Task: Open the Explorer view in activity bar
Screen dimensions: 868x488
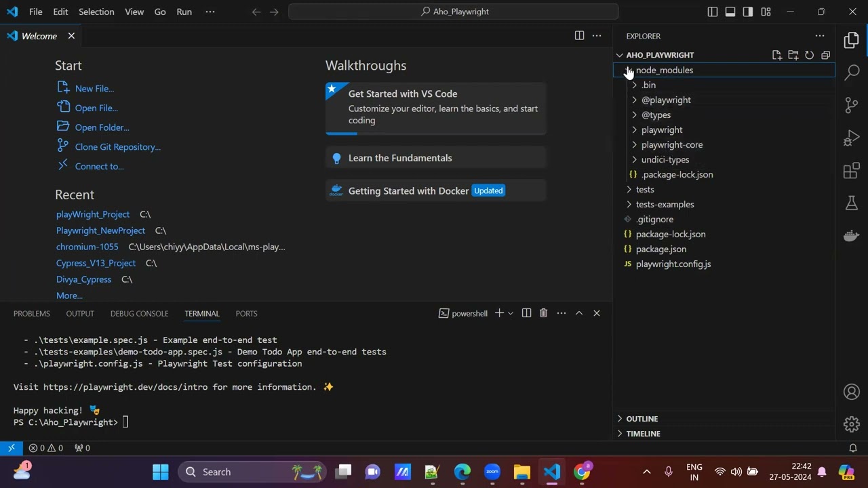Action: (x=852, y=41)
